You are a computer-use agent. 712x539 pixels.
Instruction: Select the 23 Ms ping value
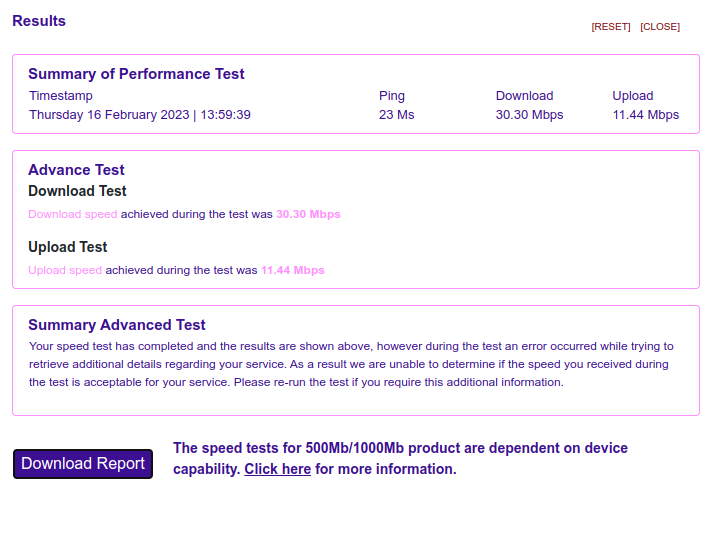[x=396, y=115]
